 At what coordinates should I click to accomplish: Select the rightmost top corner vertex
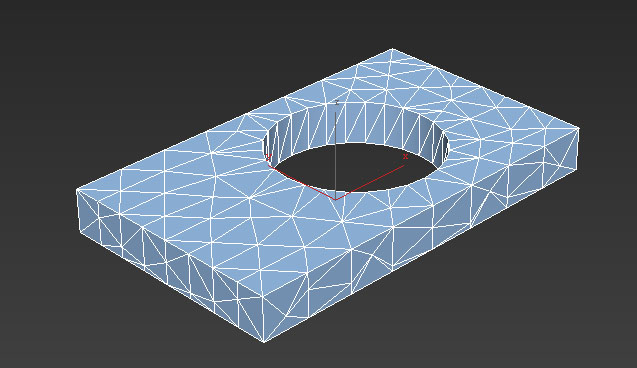(x=578, y=128)
